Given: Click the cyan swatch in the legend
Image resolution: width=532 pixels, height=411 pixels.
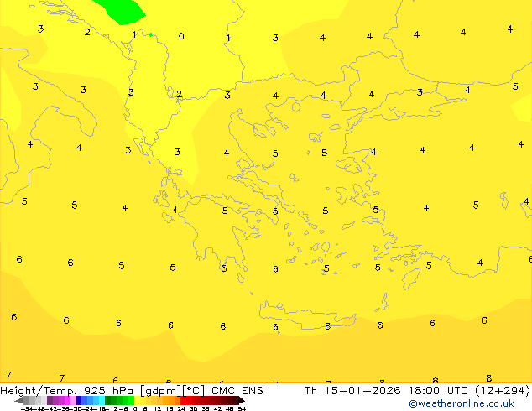Looking at the screenshot, I should (x=102, y=400).
